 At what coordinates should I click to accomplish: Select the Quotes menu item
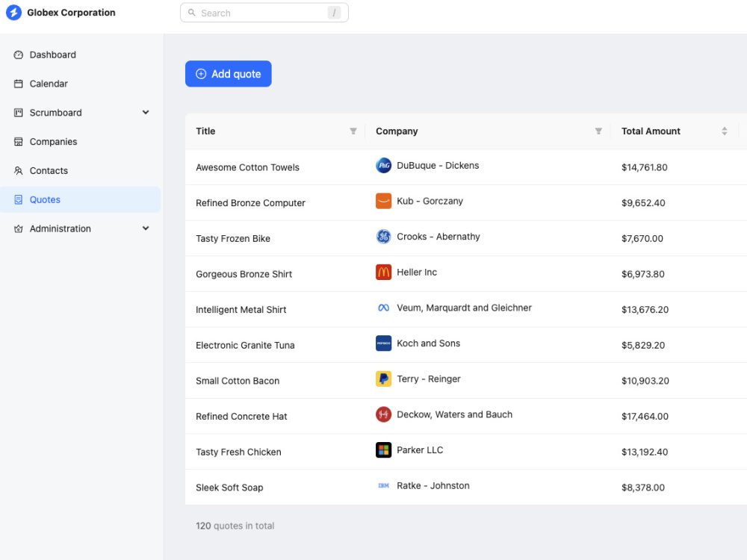[80, 200]
